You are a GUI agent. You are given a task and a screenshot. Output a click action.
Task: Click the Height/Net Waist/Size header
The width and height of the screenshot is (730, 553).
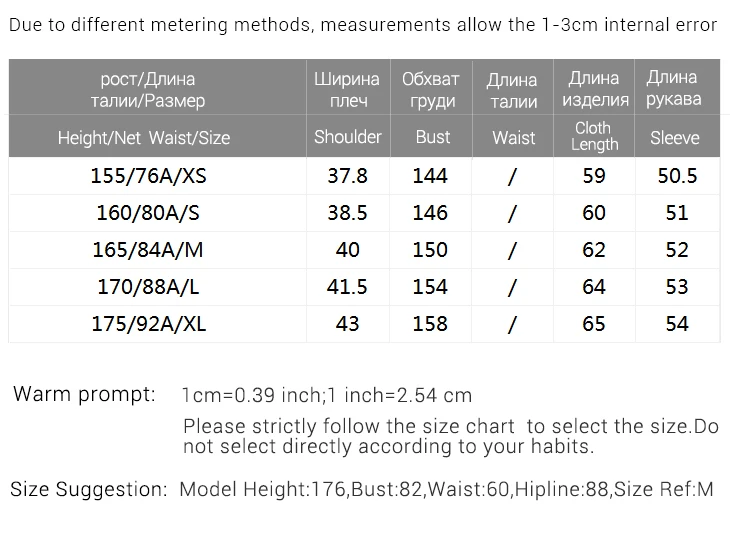tap(144, 138)
